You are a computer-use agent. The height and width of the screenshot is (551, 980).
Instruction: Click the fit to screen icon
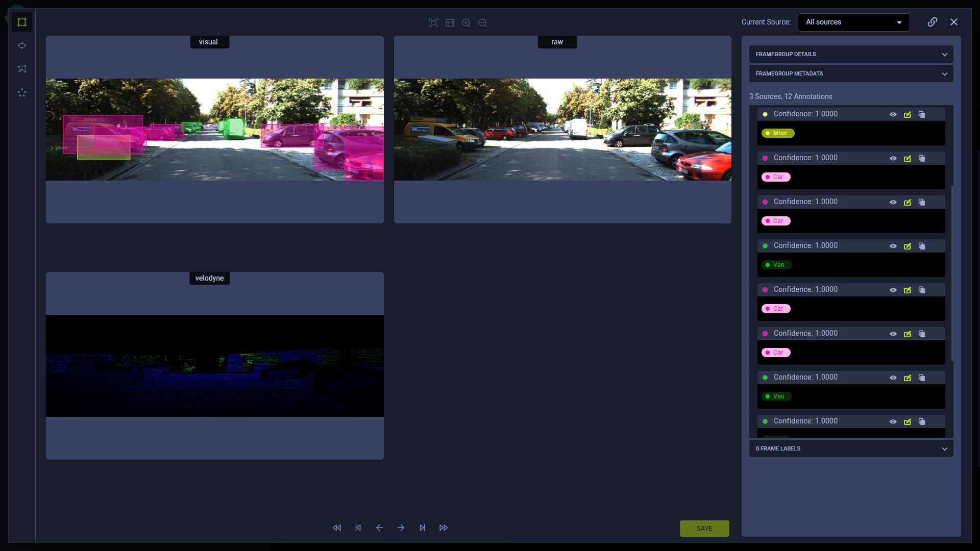(433, 22)
